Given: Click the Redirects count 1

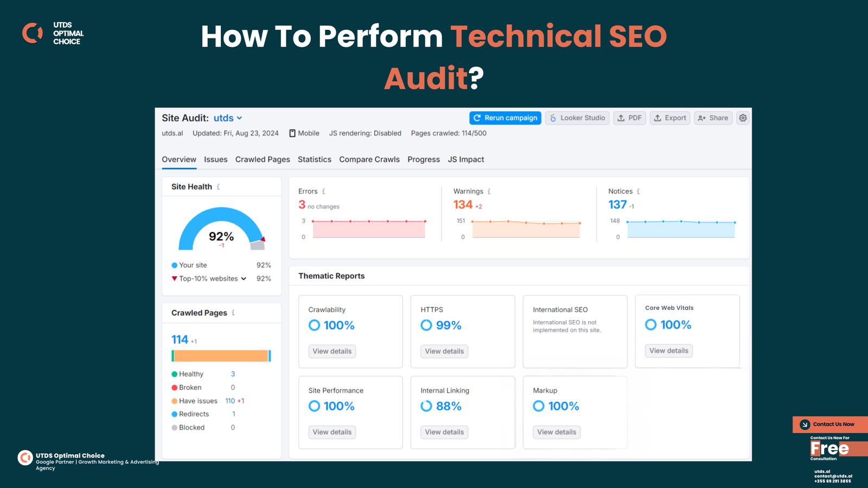Looking at the screenshot, I should click(x=234, y=414).
